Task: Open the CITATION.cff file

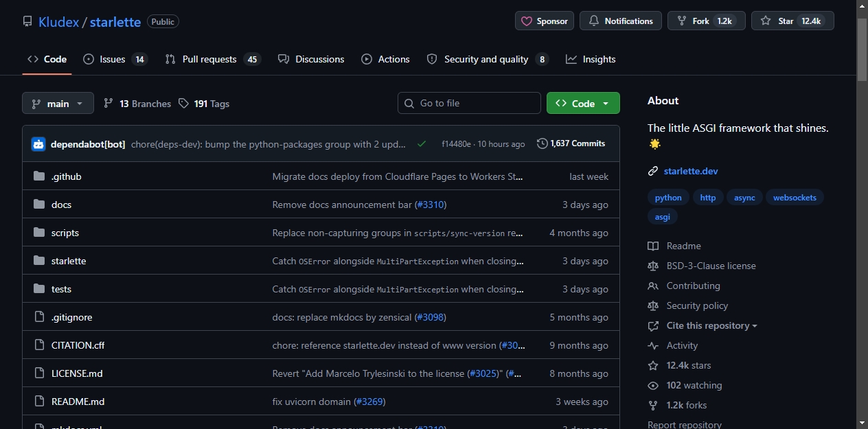Action: [78, 345]
